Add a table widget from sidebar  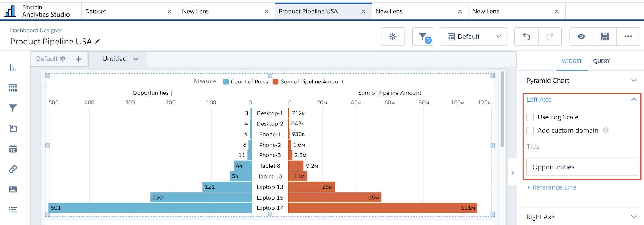click(13, 88)
